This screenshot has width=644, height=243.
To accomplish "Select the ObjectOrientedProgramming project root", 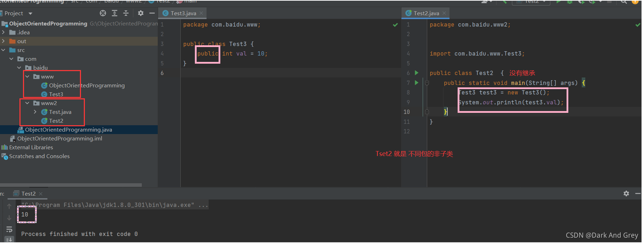I will tap(48, 23).
